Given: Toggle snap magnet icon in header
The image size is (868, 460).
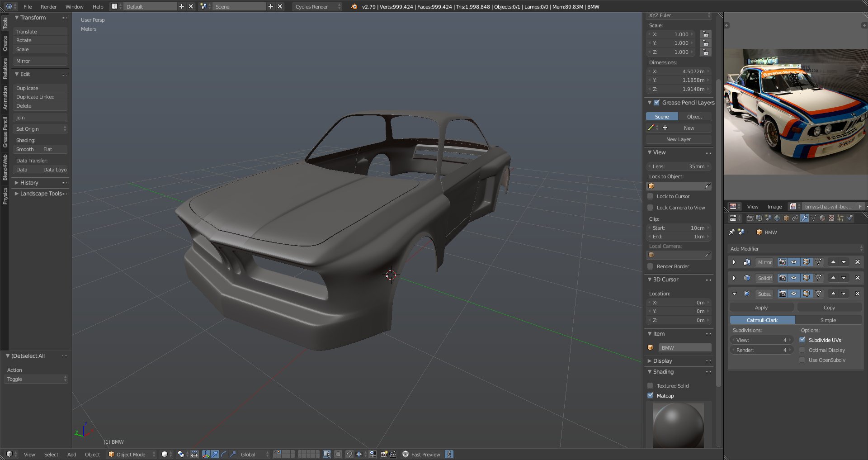Looking at the screenshot, I should point(349,454).
